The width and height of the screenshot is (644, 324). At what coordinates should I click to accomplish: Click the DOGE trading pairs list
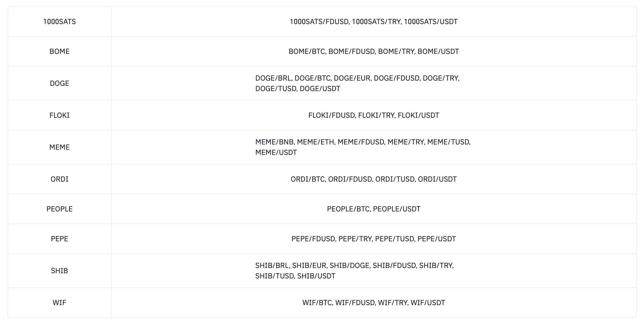pos(357,83)
